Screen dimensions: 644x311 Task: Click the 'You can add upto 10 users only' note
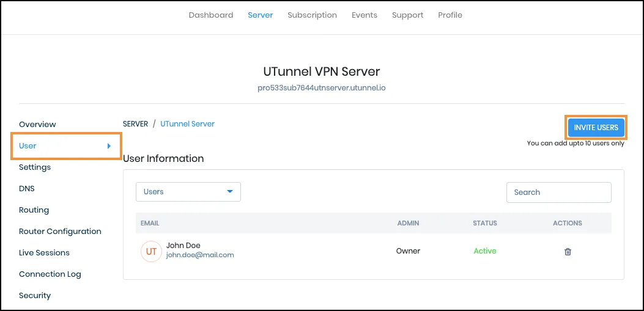576,143
